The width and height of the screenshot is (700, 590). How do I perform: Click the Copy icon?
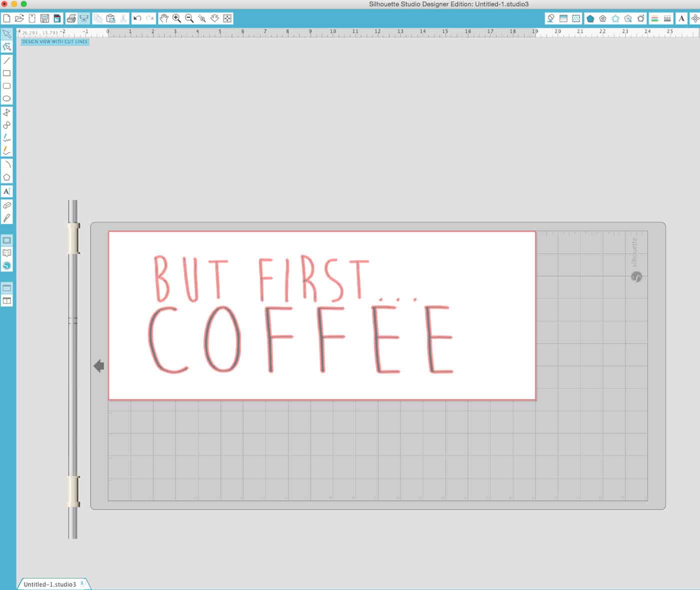click(x=98, y=18)
